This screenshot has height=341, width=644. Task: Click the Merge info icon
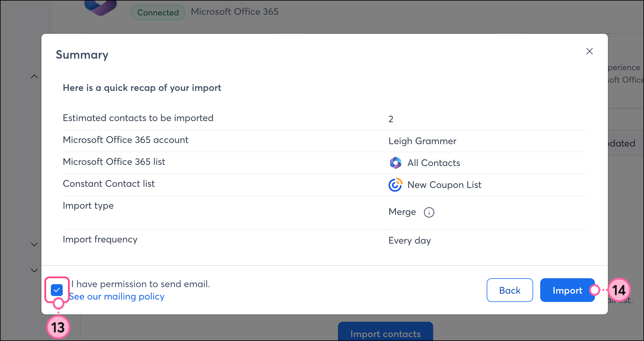point(429,212)
